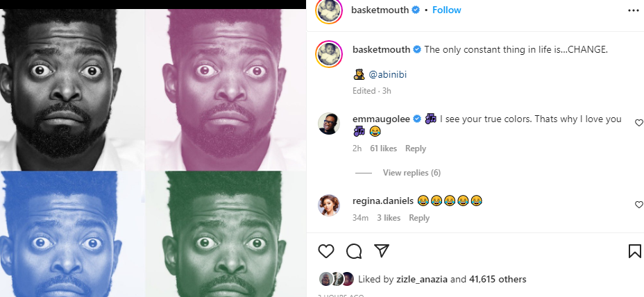Follow basketmouth

pos(447,10)
